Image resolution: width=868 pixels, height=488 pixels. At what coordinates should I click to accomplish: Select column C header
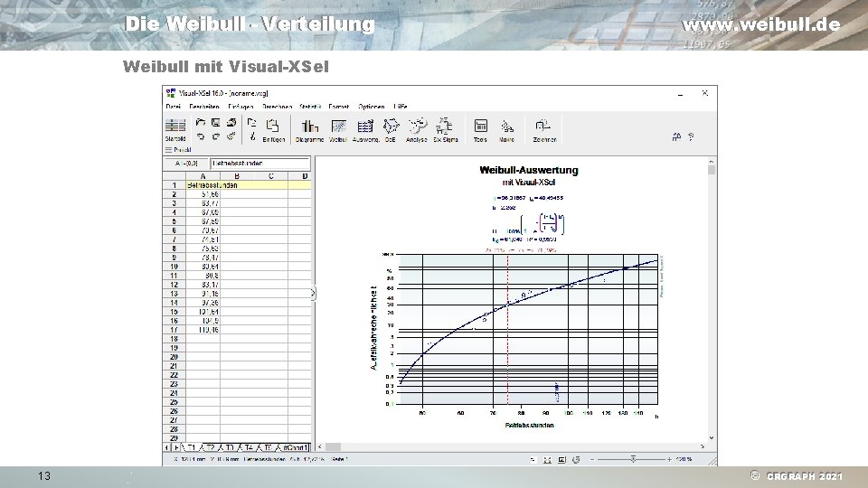(270, 176)
